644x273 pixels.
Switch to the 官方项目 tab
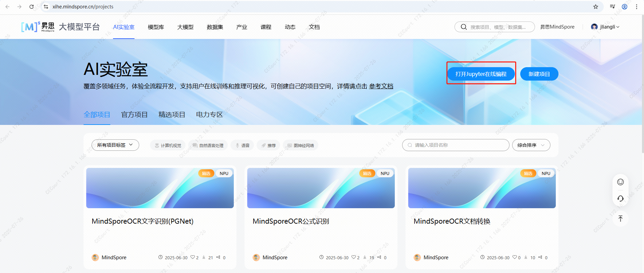coord(135,115)
